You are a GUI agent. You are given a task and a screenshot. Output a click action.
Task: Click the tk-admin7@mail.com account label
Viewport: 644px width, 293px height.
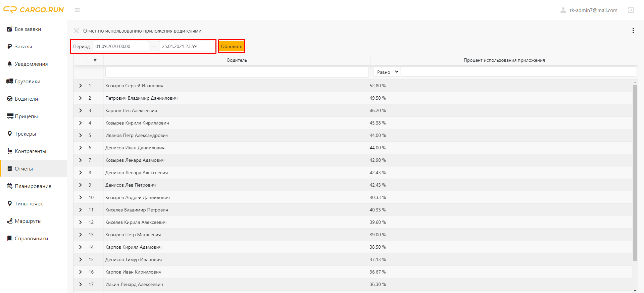coord(593,10)
